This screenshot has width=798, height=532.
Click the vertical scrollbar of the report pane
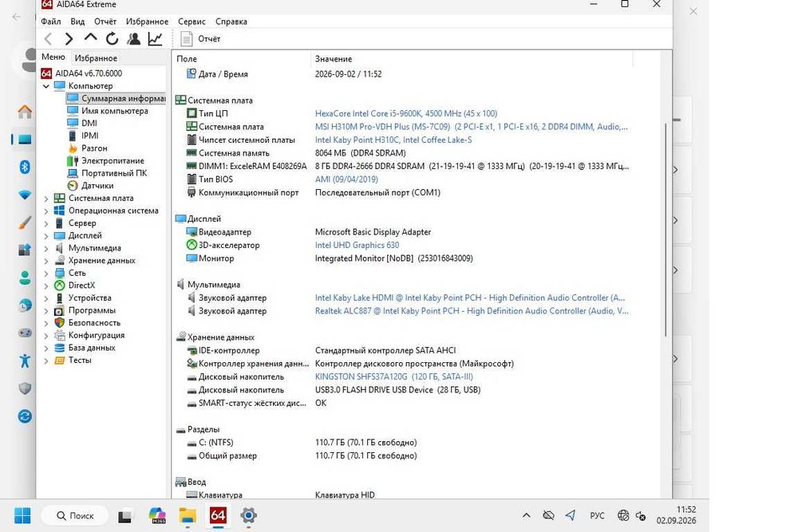[666, 229]
